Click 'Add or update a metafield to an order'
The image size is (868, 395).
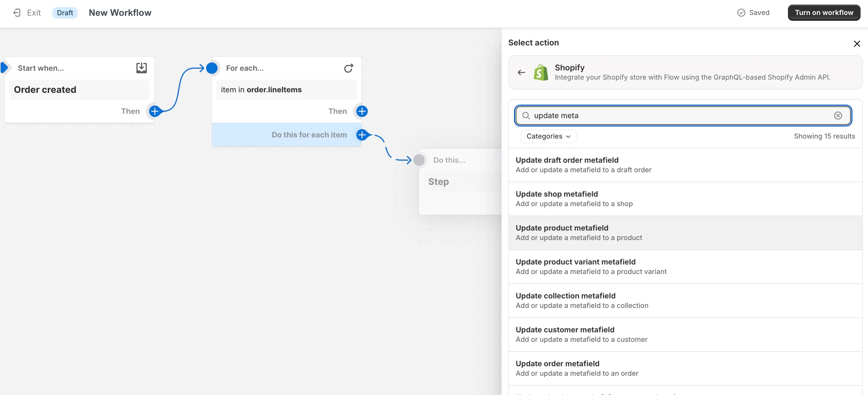(x=577, y=373)
